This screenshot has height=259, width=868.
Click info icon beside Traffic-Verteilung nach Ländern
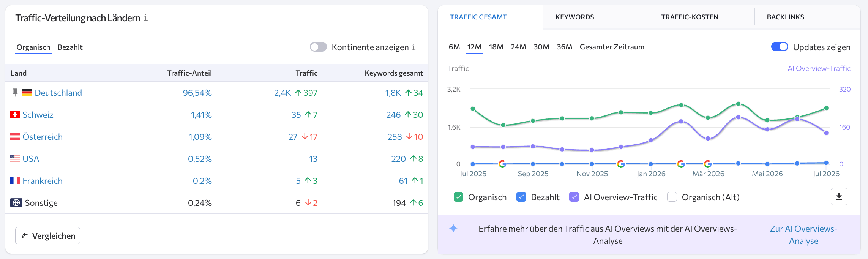click(145, 18)
